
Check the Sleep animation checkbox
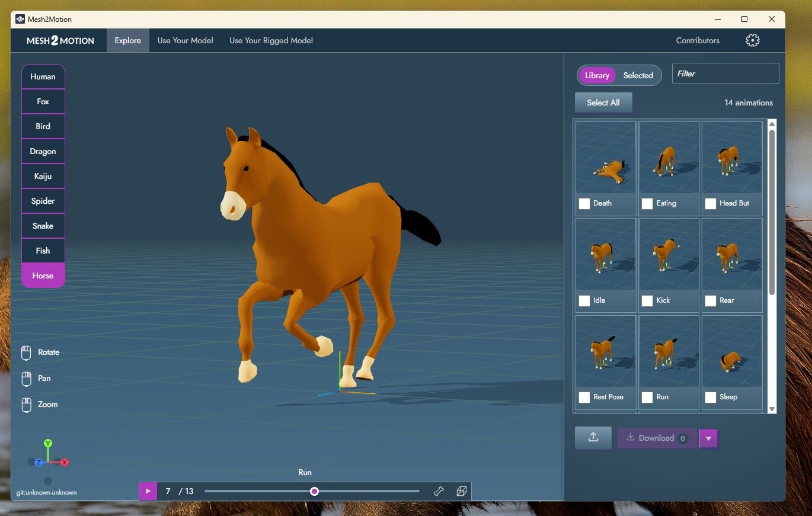(711, 398)
